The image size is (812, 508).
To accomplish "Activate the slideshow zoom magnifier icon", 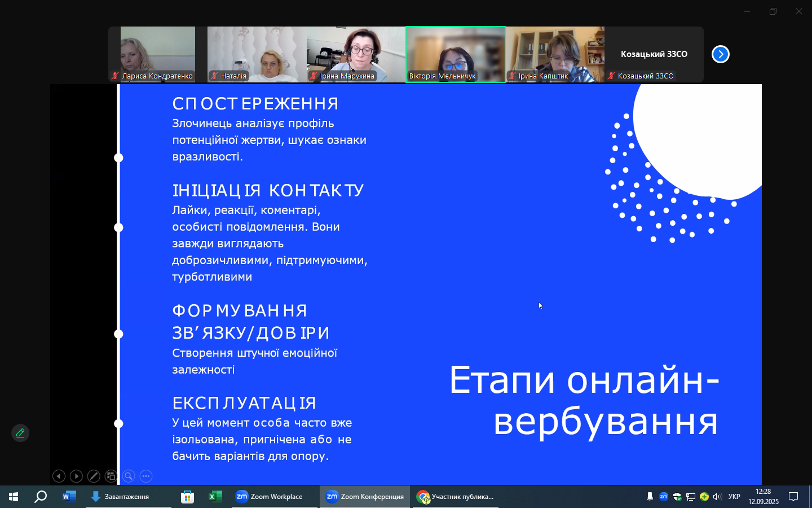I will 129,476.
